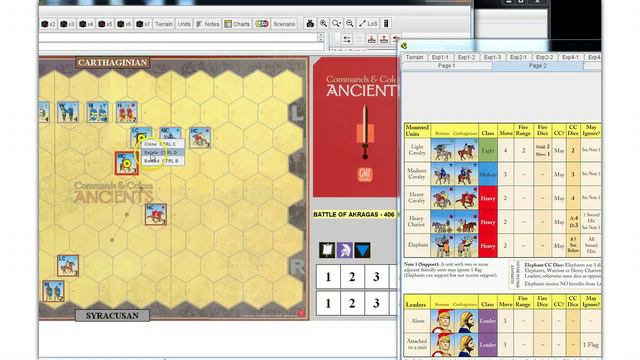Screen dimensions: 640x360
Task: Roll the x5 dice button
Action: click(x=105, y=24)
